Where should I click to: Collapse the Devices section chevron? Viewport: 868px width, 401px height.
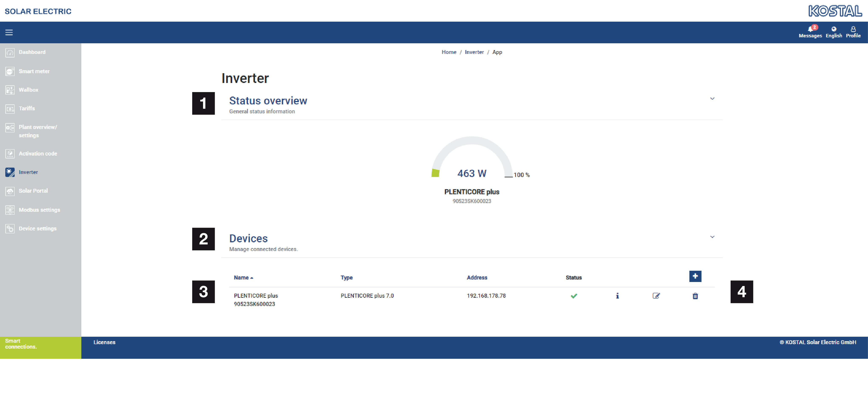712,237
